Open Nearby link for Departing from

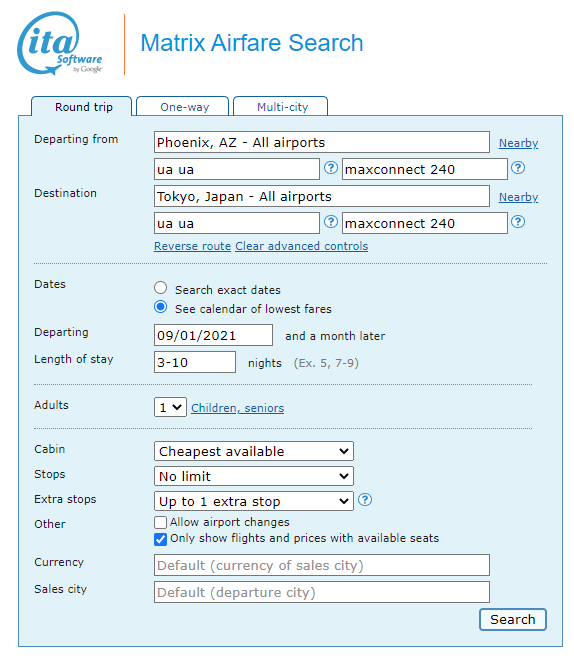click(518, 143)
